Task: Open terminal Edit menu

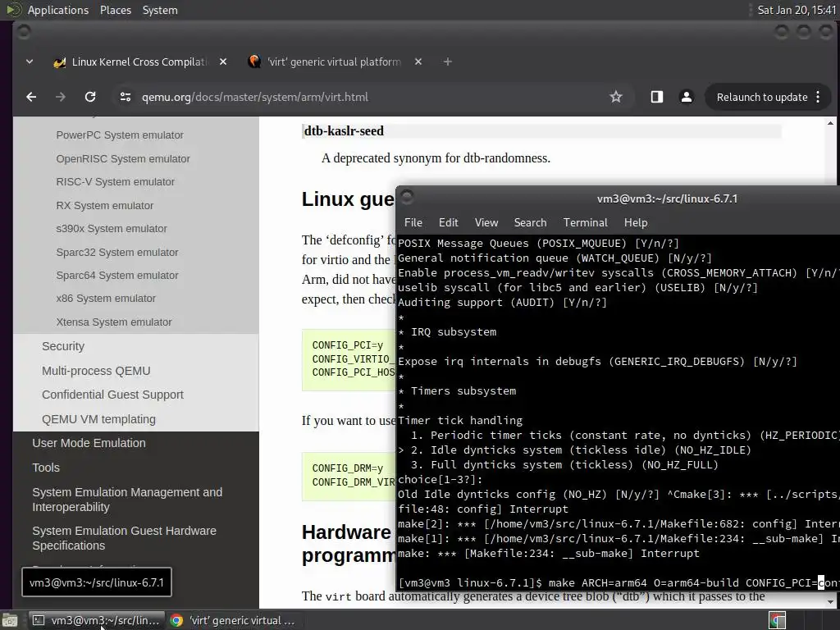Action: click(x=449, y=222)
